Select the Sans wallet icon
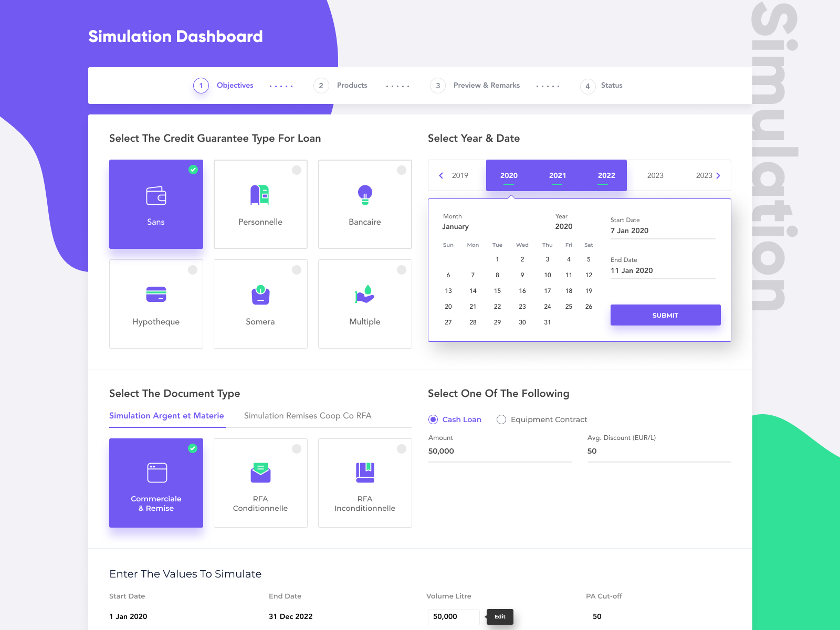 tap(156, 196)
